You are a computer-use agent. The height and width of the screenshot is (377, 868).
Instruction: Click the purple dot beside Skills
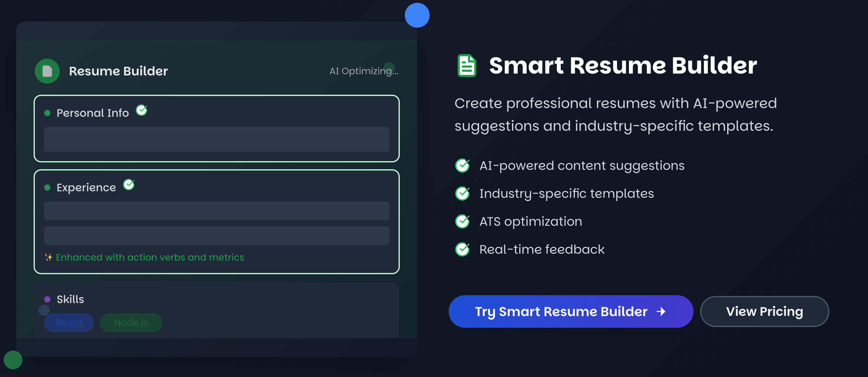click(47, 299)
